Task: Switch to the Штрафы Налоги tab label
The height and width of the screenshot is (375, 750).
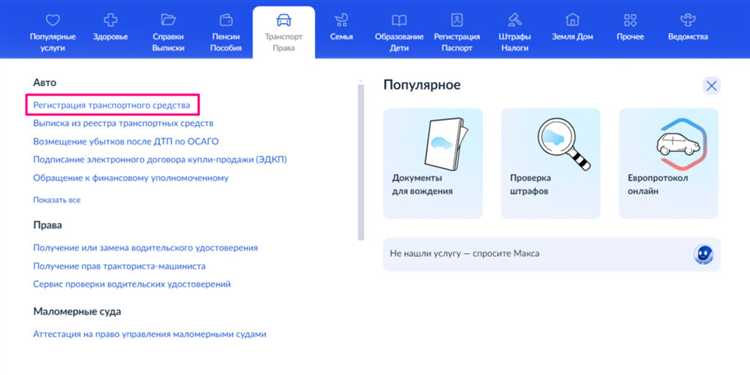Action: (x=514, y=42)
